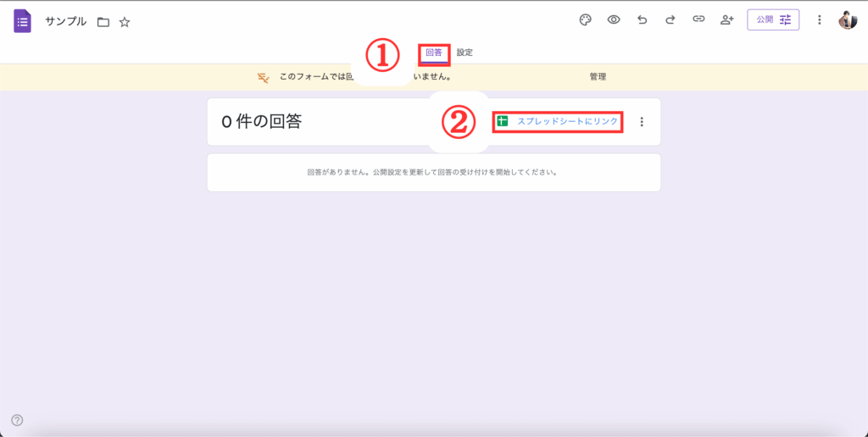The height and width of the screenshot is (437, 868).
Task: Click 管理 in the yellow banner
Action: click(598, 77)
